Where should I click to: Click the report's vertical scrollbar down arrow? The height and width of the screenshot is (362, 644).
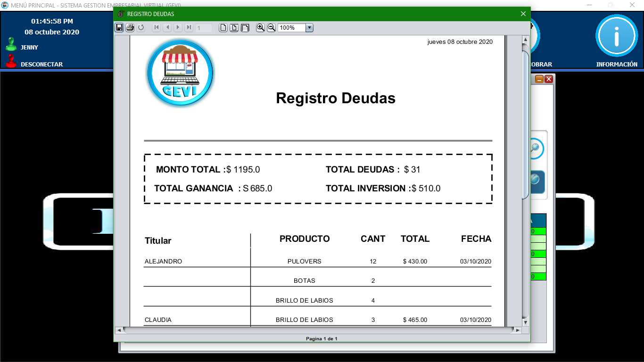point(525,322)
